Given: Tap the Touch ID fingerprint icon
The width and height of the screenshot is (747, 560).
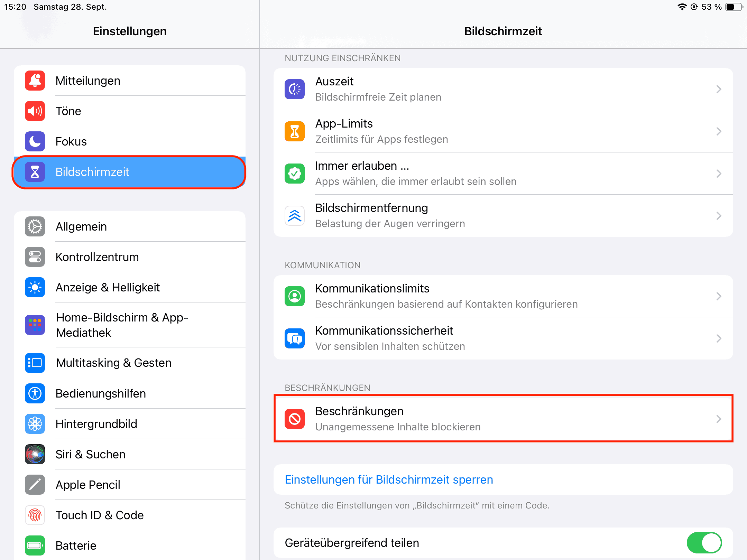Looking at the screenshot, I should tap(35, 515).
